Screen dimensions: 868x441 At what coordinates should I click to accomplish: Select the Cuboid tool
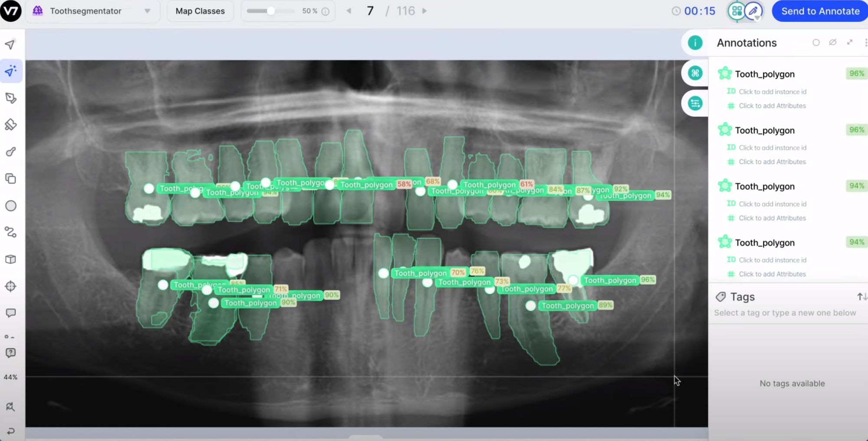(11, 259)
